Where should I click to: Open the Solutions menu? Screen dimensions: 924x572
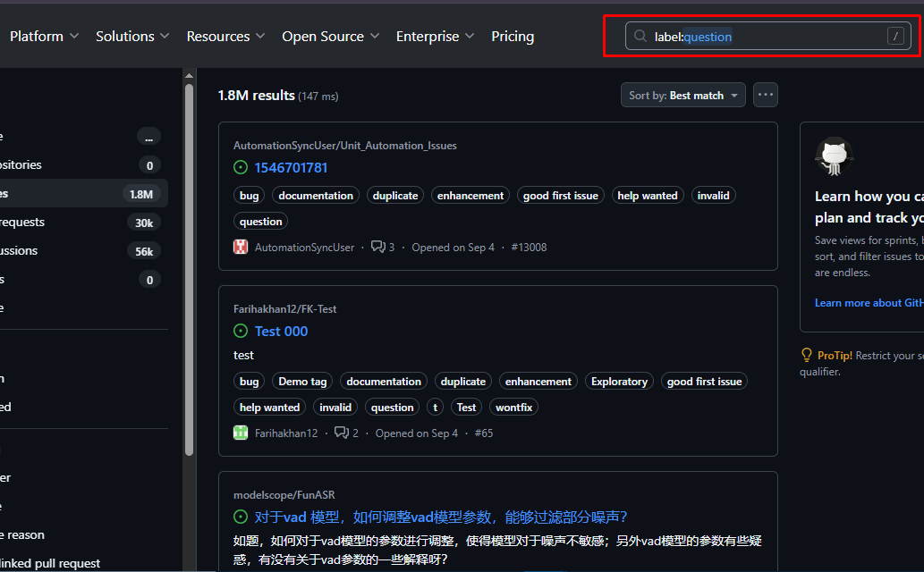click(132, 37)
